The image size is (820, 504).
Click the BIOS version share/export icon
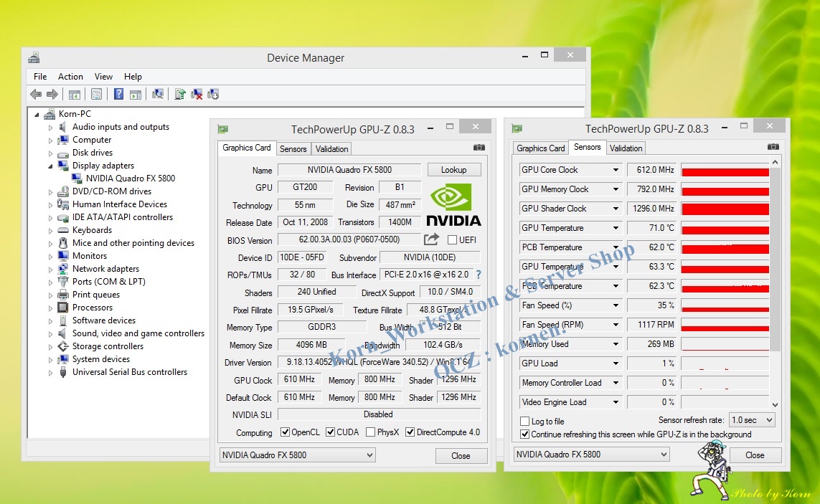pyautogui.click(x=431, y=239)
